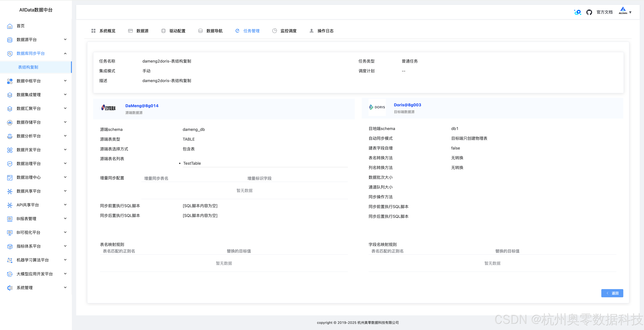
Task: Open the AllData user dropdown arrow
Action: (630, 12)
